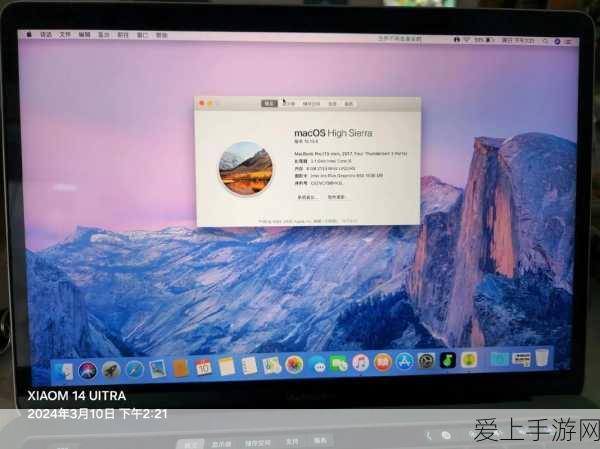Open Photos colorful flower icon in Dock
The height and width of the screenshot is (449, 600).
[x=294, y=364]
